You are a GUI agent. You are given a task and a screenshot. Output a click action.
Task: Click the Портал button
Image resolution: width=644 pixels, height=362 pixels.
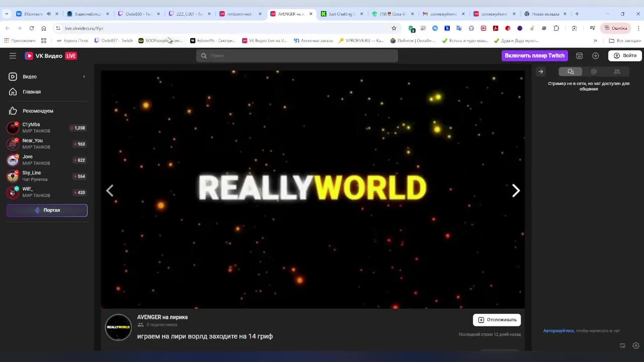(47, 210)
